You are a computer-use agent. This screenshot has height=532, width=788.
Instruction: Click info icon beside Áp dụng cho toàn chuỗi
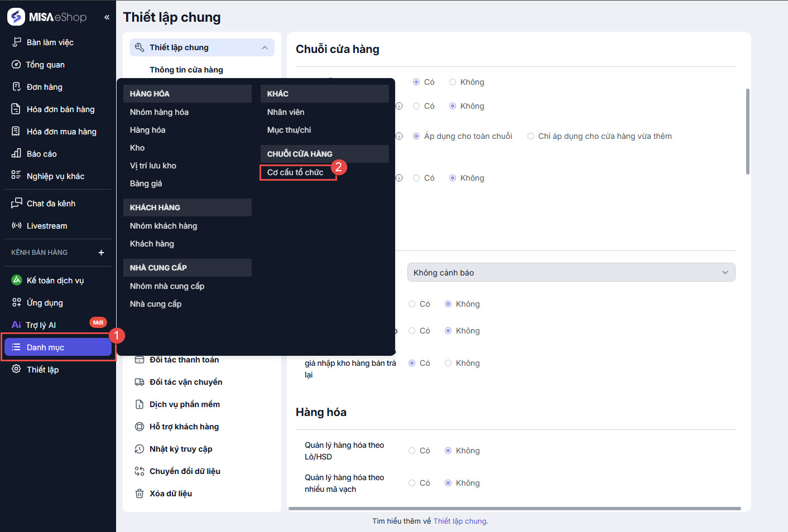click(x=399, y=136)
